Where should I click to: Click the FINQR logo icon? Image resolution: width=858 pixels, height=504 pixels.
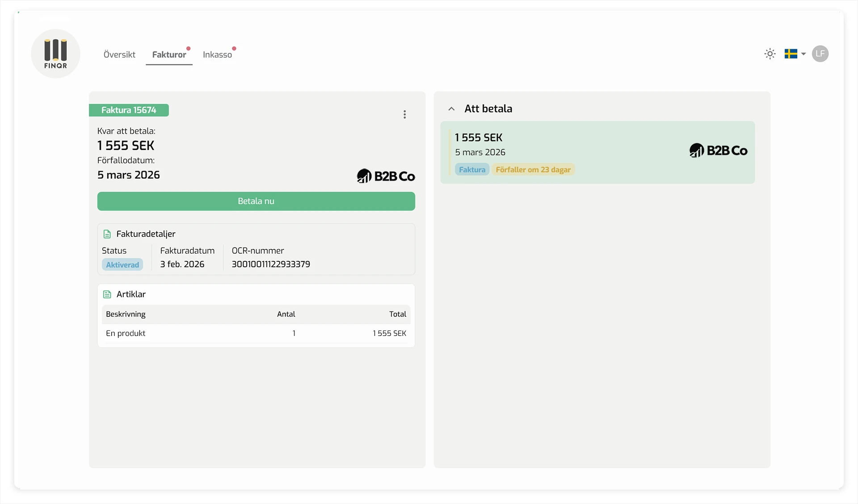55,54
